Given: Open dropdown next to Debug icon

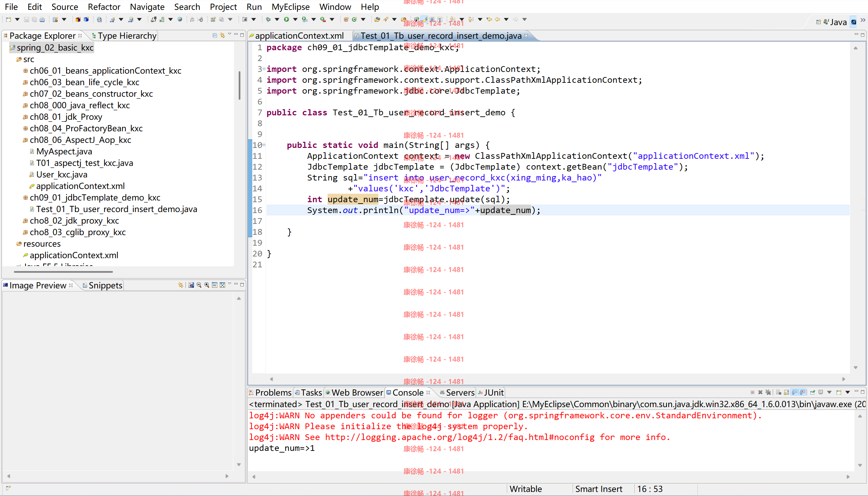Looking at the screenshot, I should (x=277, y=19).
